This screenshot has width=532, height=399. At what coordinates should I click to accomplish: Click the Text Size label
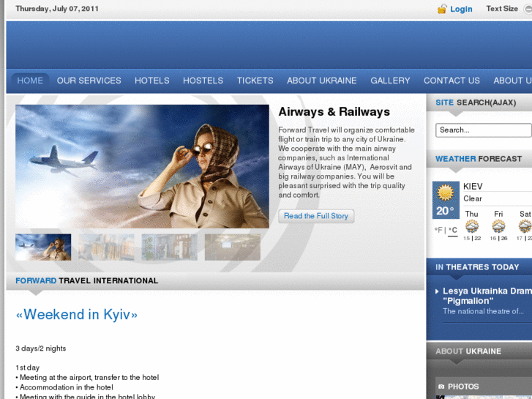click(x=502, y=9)
